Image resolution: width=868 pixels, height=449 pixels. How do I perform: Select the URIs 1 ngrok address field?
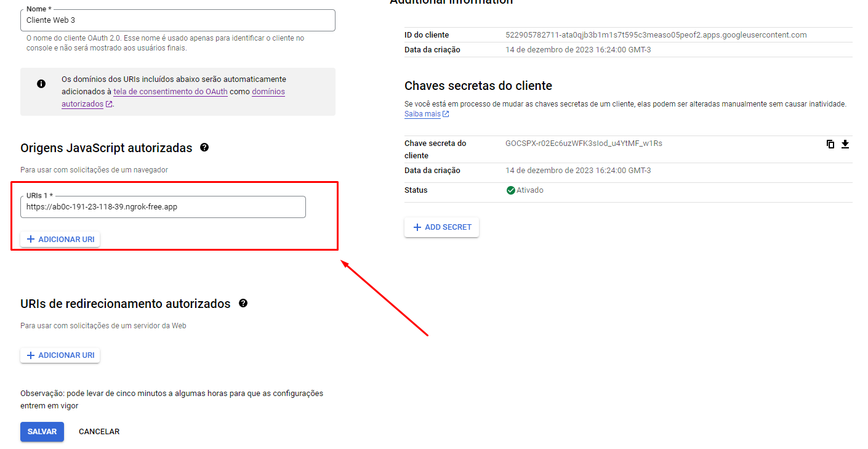pyautogui.click(x=163, y=207)
